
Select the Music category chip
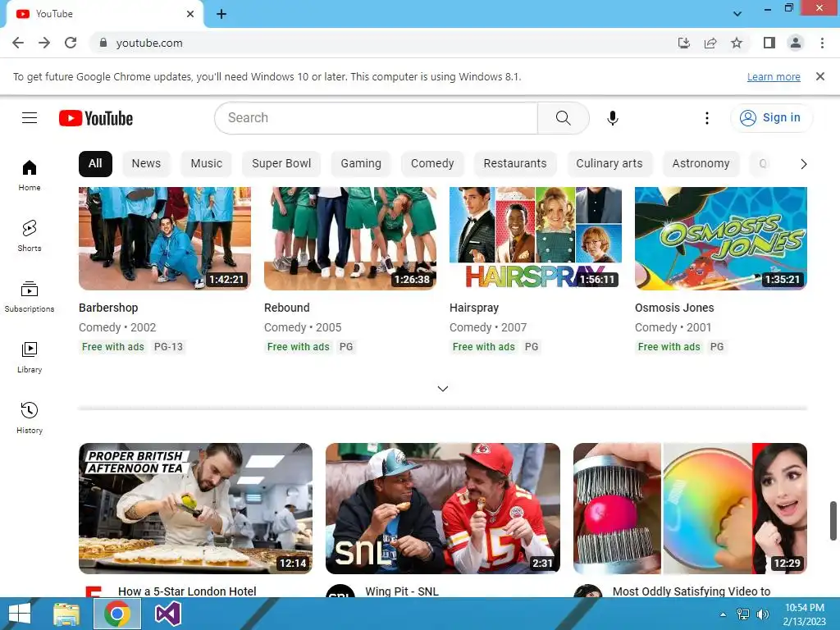point(206,164)
